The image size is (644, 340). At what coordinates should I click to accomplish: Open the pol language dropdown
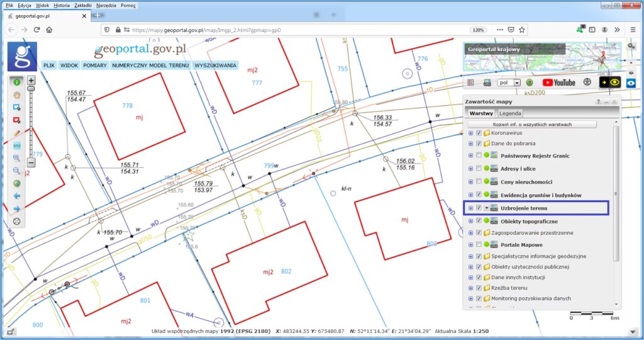point(509,82)
